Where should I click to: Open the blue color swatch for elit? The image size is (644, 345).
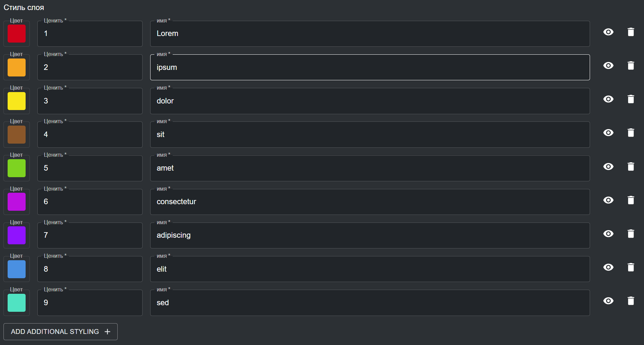(x=17, y=269)
